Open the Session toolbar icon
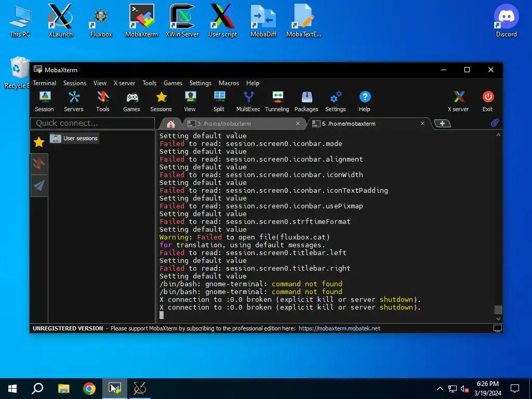Viewport: 532px width, 399px height. point(45,101)
